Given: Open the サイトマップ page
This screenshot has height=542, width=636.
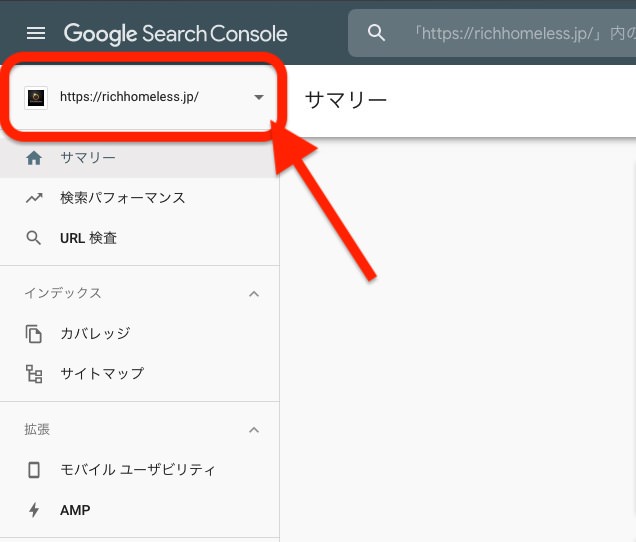Looking at the screenshot, I should (102, 374).
